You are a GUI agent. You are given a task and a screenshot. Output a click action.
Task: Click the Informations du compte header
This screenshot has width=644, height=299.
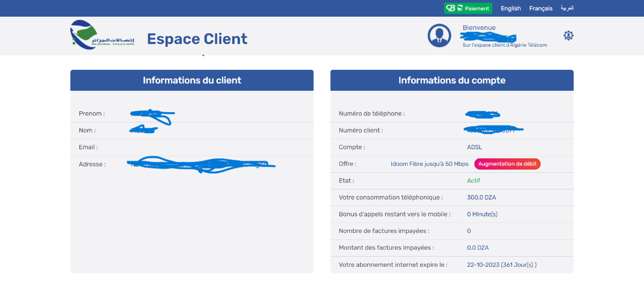click(451, 81)
